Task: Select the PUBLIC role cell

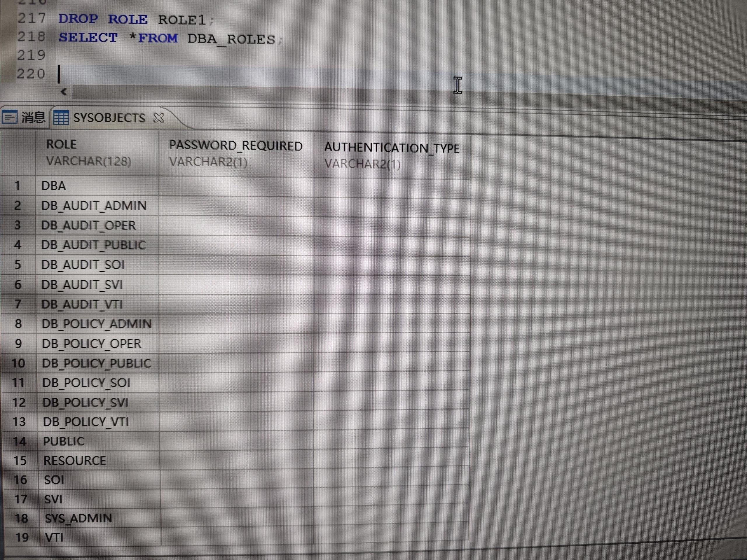Action: (98, 441)
